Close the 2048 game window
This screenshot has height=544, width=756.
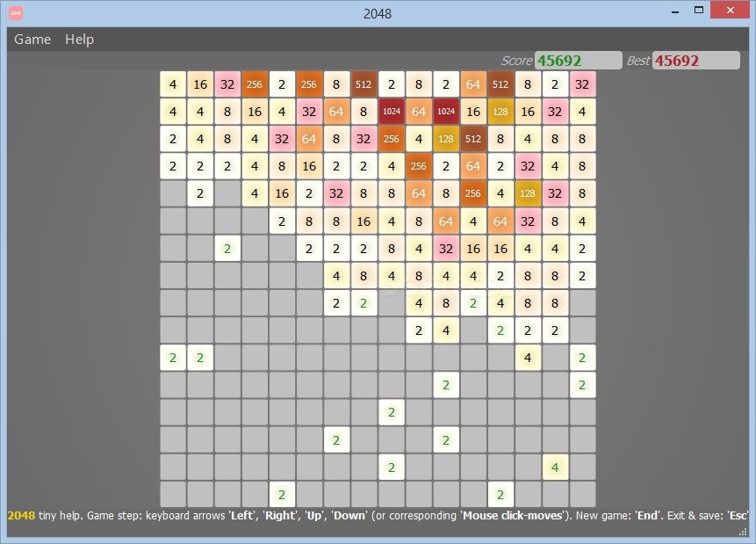pos(730,11)
